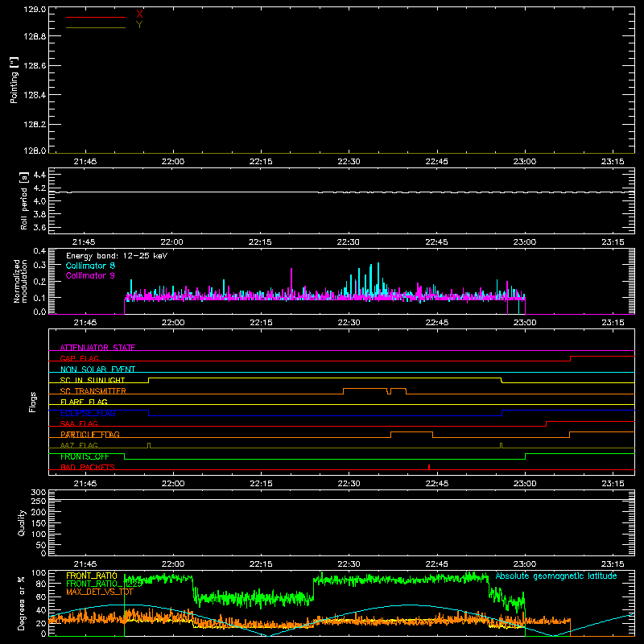644x644 pixels.
Task: Click the "Pointing" vertical axis title
Action: pyautogui.click(x=14, y=80)
